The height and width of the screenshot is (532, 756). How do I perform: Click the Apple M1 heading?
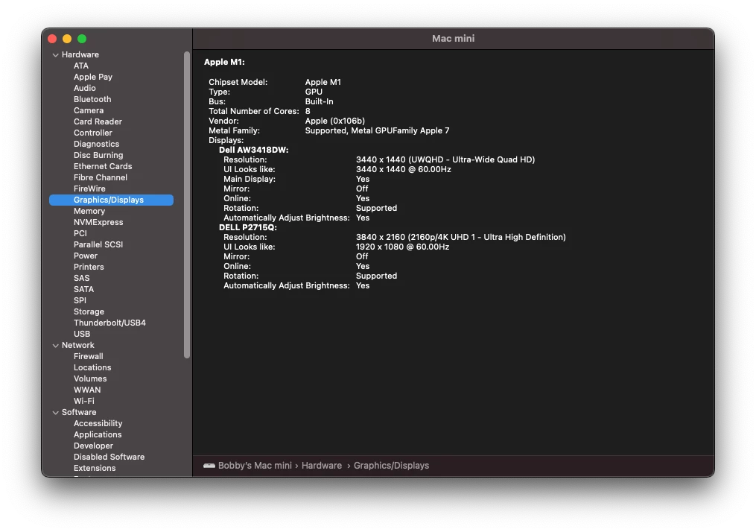pos(224,63)
